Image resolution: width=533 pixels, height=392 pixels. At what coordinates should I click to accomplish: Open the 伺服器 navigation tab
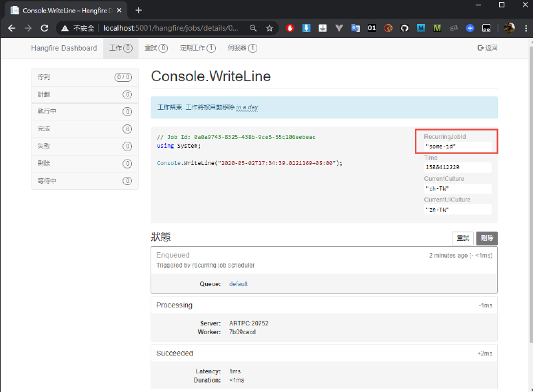(x=242, y=48)
